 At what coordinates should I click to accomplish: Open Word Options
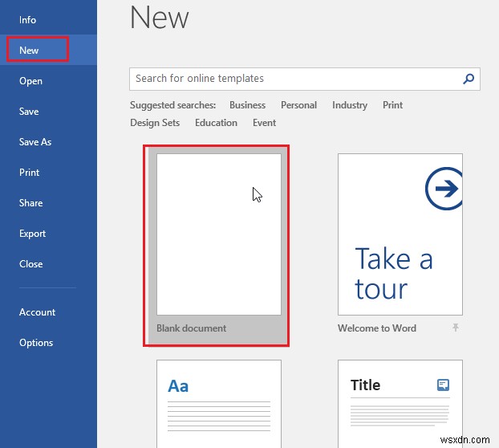(x=36, y=343)
